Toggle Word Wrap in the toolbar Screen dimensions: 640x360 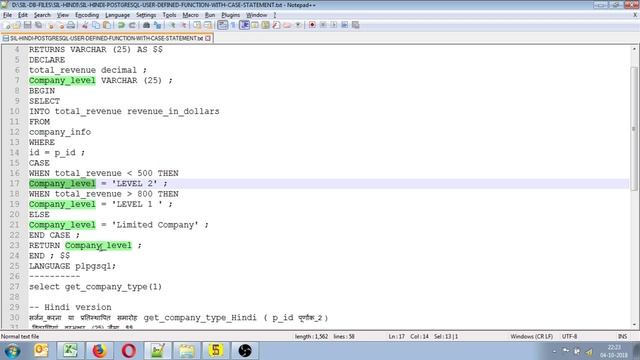click(x=222, y=25)
